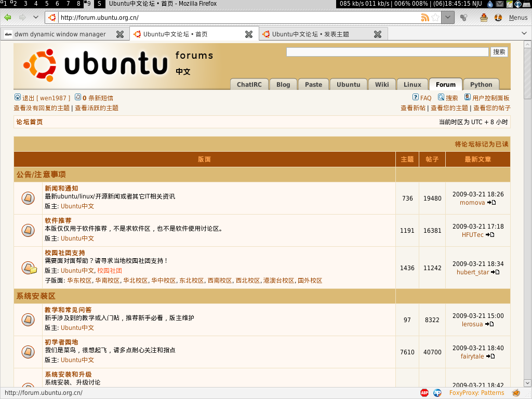This screenshot has width=532, height=399.
Task: Click the folder icon for 新闻和通知
Action: point(28,198)
